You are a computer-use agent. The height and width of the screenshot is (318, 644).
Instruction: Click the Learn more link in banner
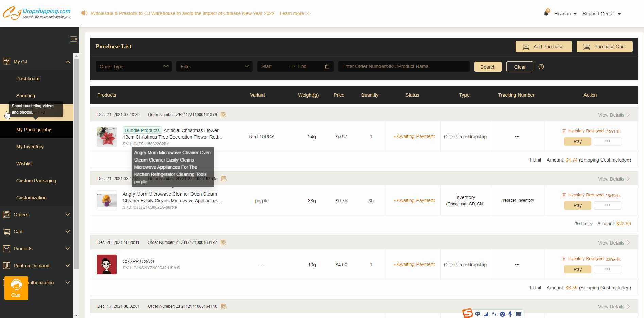point(295,13)
